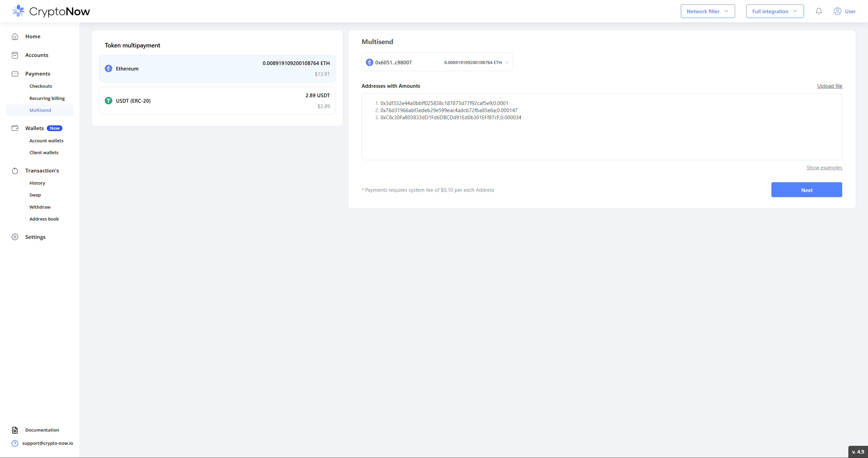Open notifications bell icon

[x=819, y=11]
